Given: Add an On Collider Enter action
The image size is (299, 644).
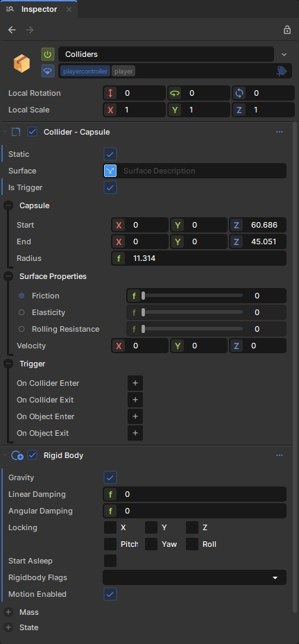Looking at the screenshot, I should pos(135,383).
